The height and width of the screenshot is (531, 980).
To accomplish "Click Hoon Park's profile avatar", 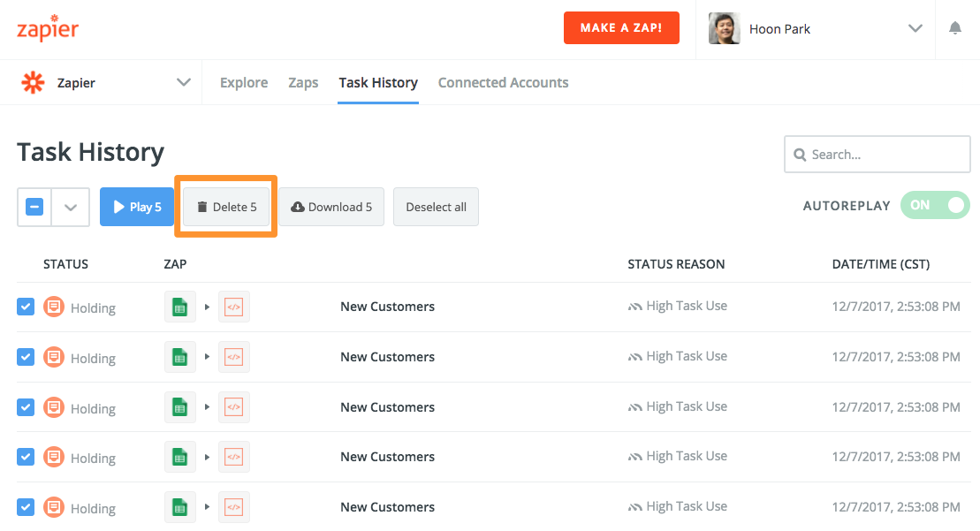I will 724,29.
